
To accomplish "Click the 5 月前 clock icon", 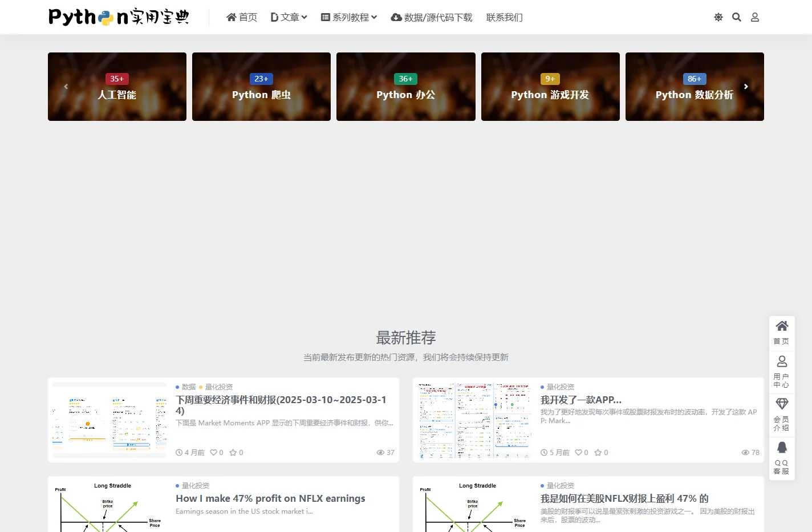I will point(544,452).
